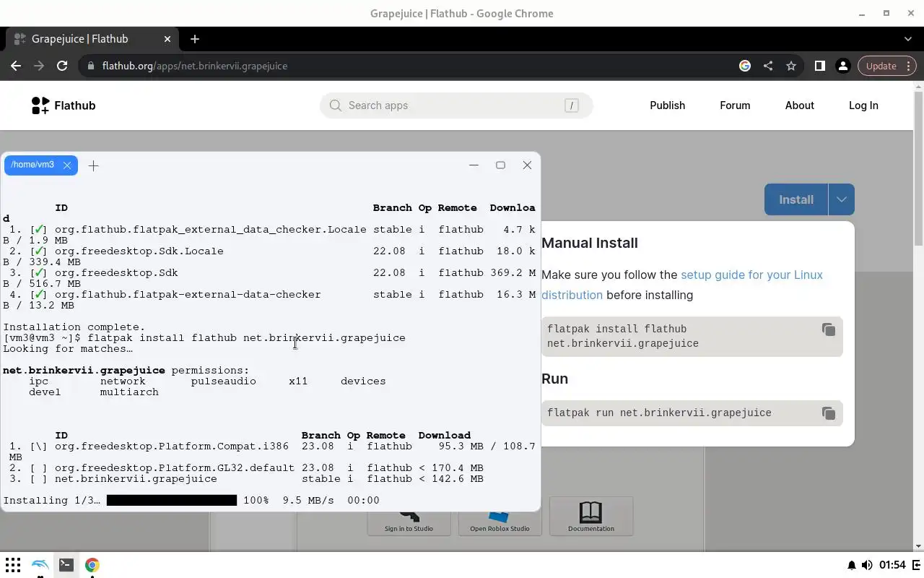Image resolution: width=924 pixels, height=578 pixels.
Task: Reload the Flathub page
Action: tap(62, 66)
